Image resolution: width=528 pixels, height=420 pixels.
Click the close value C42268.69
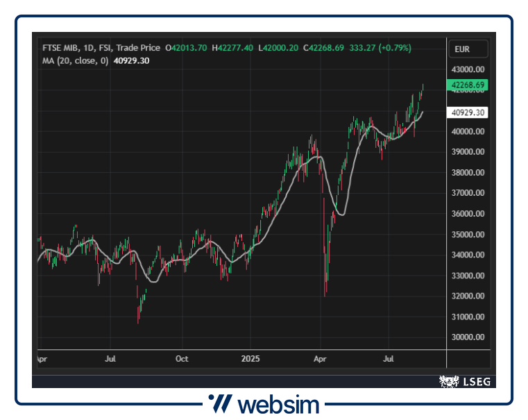(x=323, y=48)
